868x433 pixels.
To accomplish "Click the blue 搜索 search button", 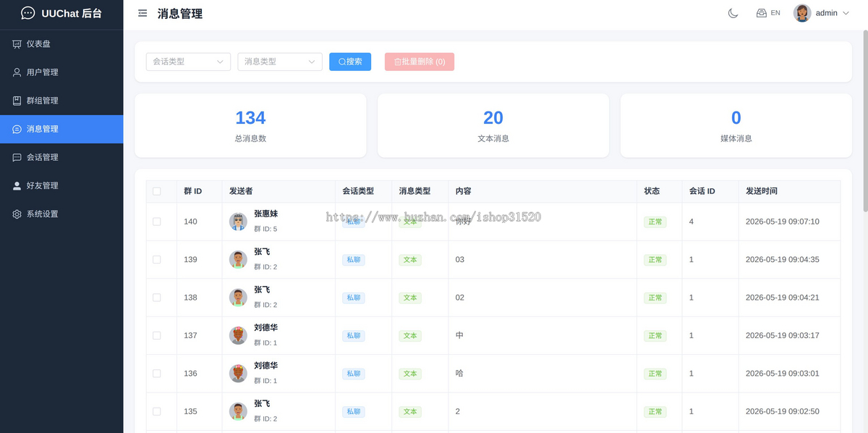I will 350,62.
